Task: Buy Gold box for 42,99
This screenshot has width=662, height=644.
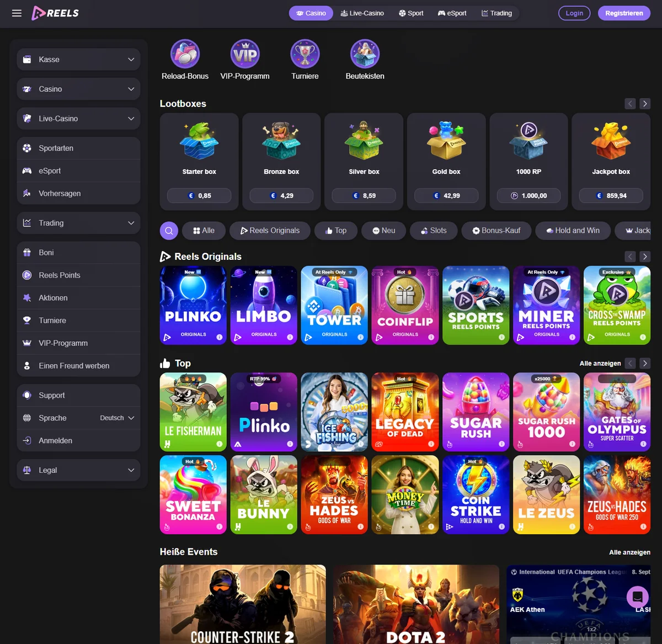Action: (x=446, y=195)
